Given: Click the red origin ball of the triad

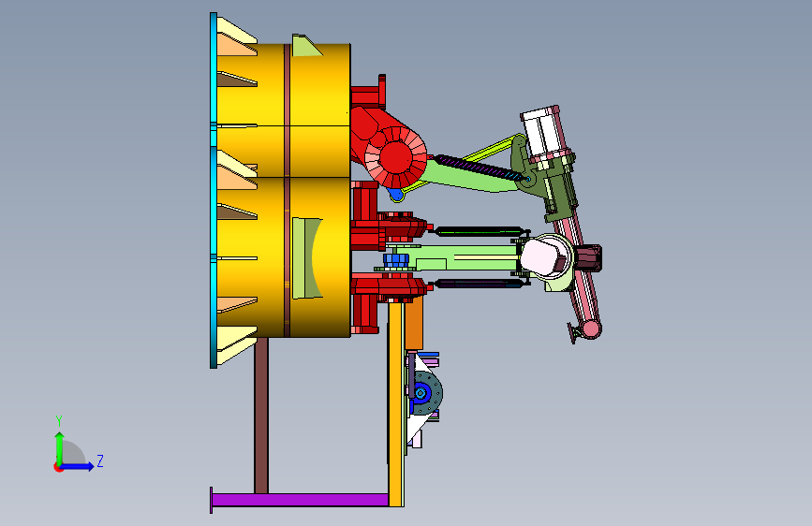Looking at the screenshot, I should (57, 467).
